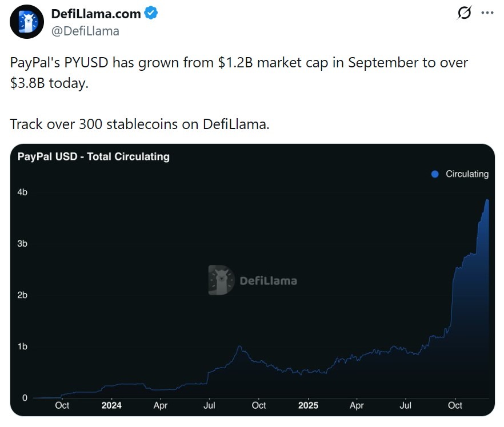504x427 pixels.
Task: Open post actions from the ellipsis control
Action: (x=489, y=11)
